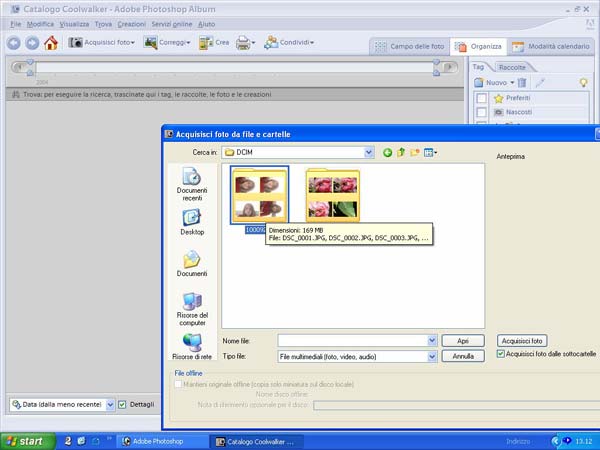Open the Data sort order dropdown
Viewport: 600px width, 450px height.
(110, 404)
